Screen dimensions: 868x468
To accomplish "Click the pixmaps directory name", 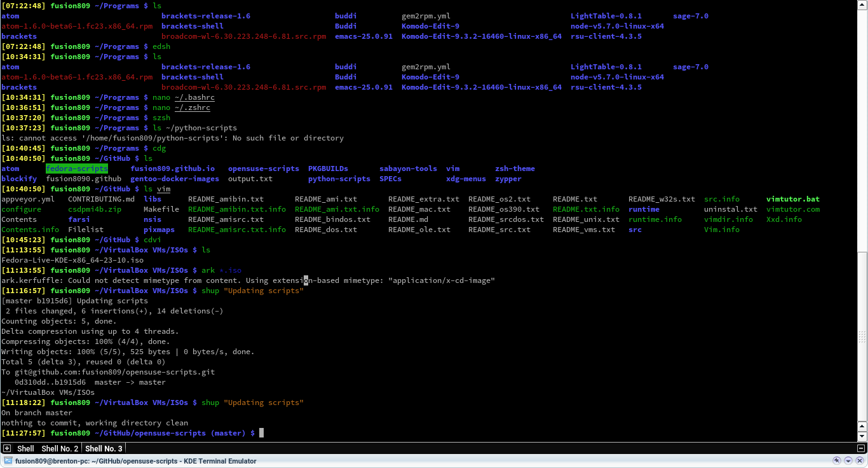I will pos(159,230).
